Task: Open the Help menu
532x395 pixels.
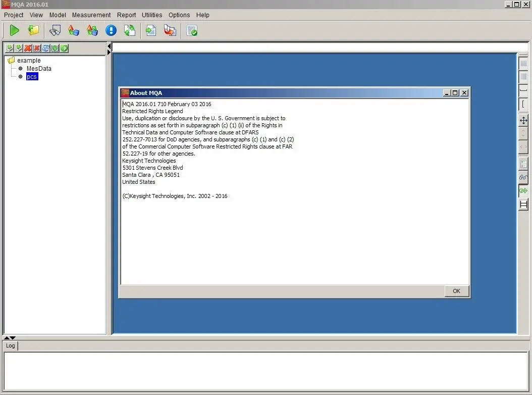Action: pyautogui.click(x=202, y=15)
